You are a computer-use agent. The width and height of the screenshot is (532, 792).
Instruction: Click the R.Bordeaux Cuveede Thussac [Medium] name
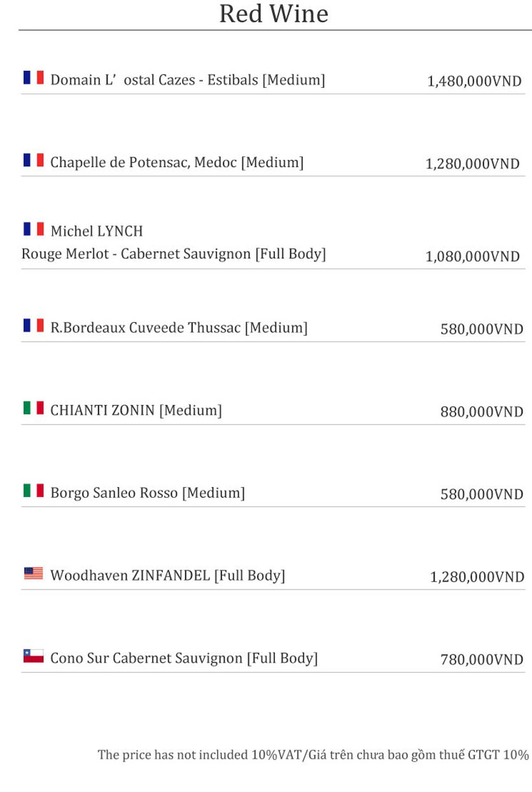point(179,328)
